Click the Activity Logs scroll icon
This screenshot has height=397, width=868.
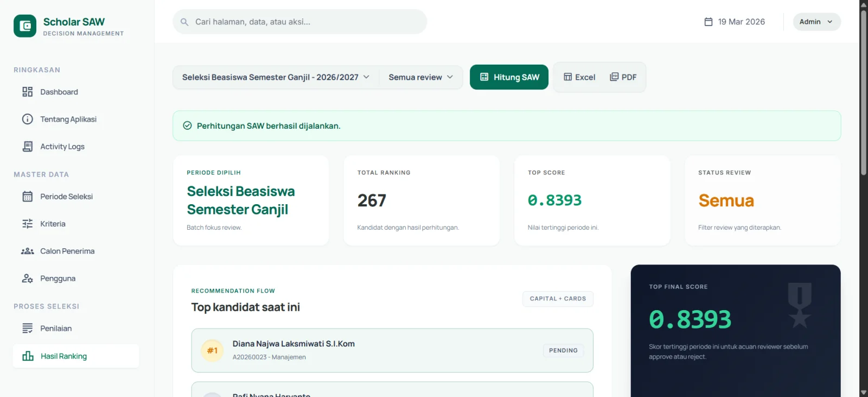[x=28, y=147]
